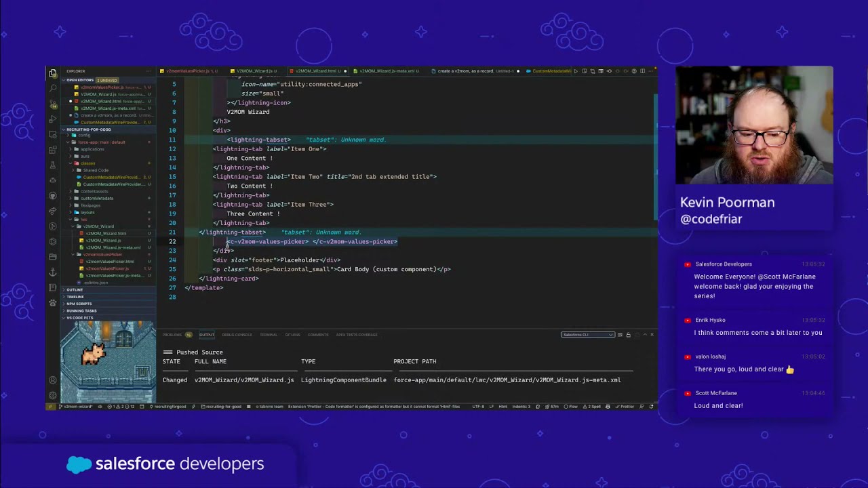Screen dimensions: 868x488
Task: Click the dog in VS Code Pets panel
Action: 93,354
